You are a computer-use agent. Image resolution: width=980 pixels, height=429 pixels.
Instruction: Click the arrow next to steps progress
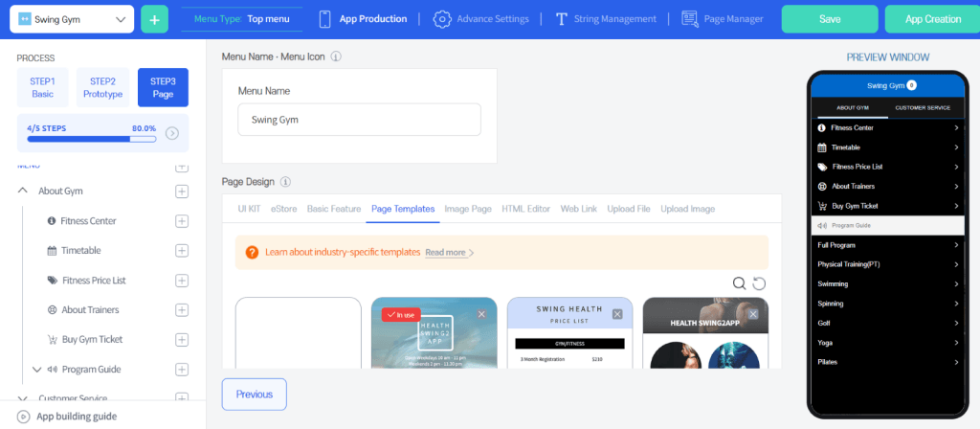point(172,133)
